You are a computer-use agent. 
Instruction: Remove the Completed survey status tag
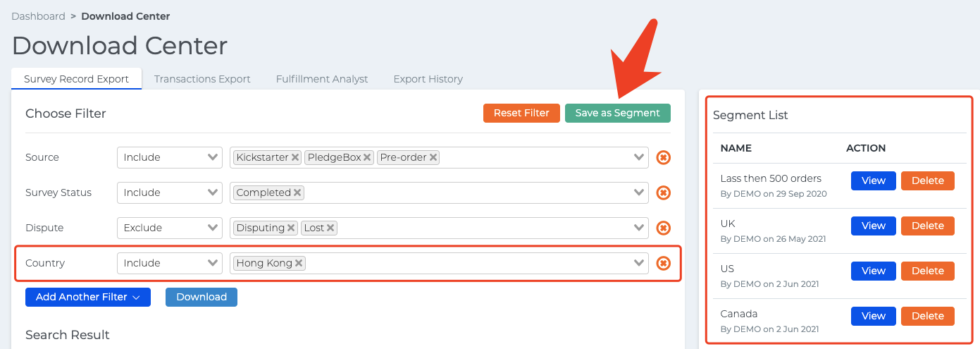297,192
